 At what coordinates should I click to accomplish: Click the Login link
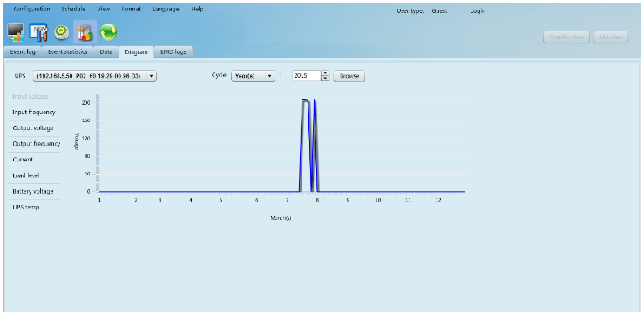click(478, 11)
